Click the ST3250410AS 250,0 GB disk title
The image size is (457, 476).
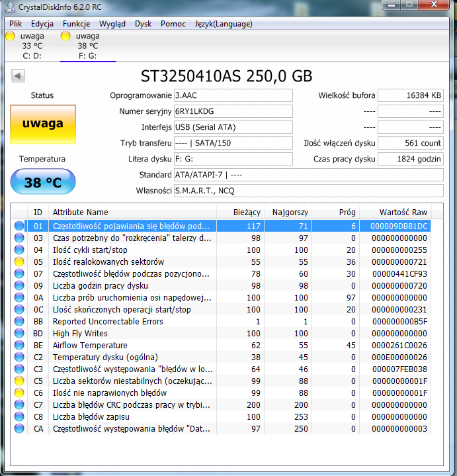pos(226,76)
